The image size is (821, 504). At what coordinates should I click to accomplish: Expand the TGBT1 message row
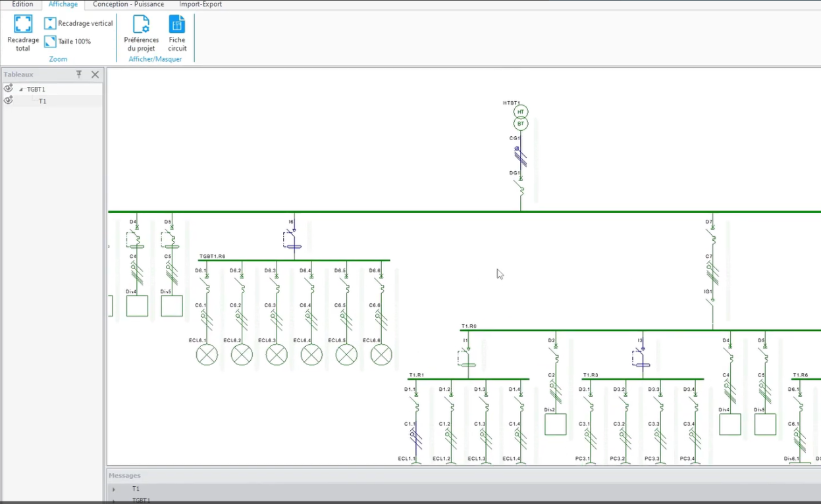pos(114,501)
